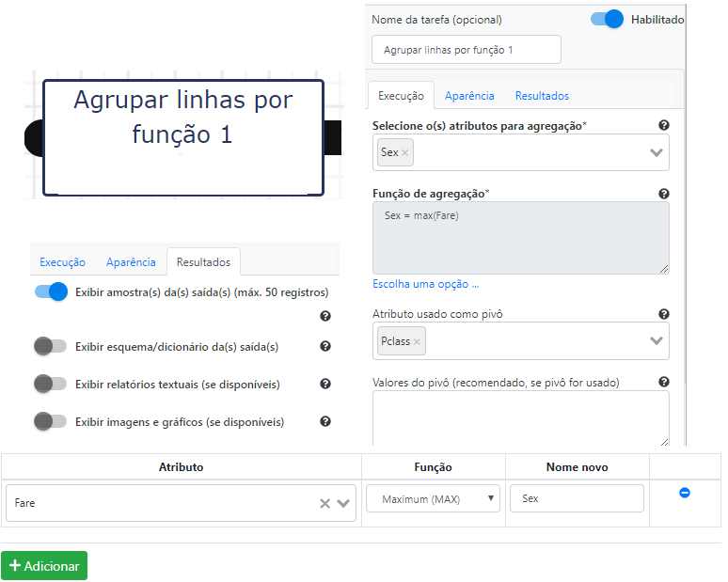Click the right output port of the node
This screenshot has width=728, height=582.
pos(332,138)
